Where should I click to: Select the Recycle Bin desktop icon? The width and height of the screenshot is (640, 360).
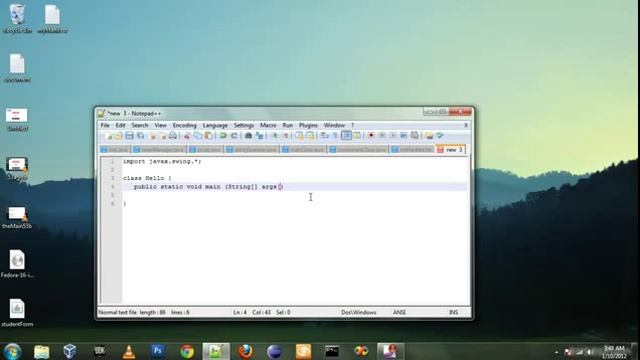point(17,18)
